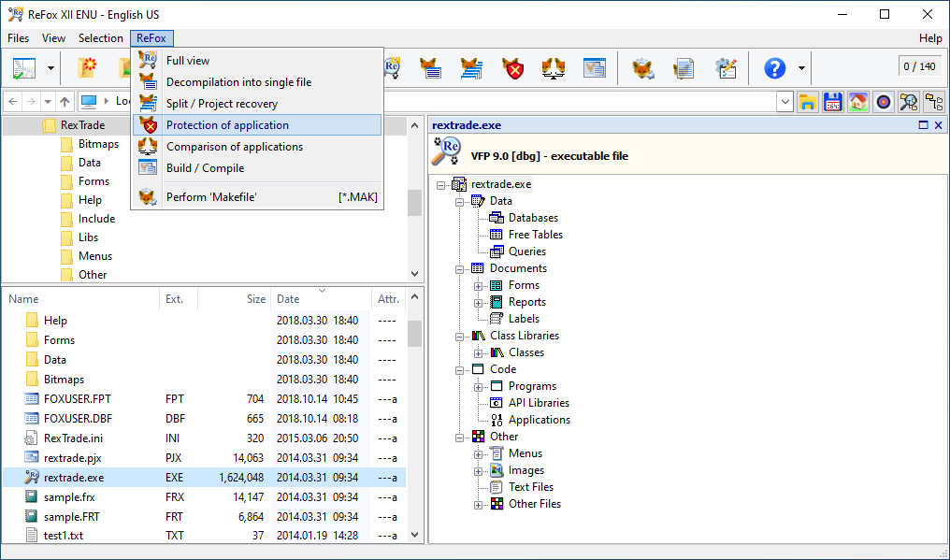Open the navigation history dropdown arrow

[48, 102]
